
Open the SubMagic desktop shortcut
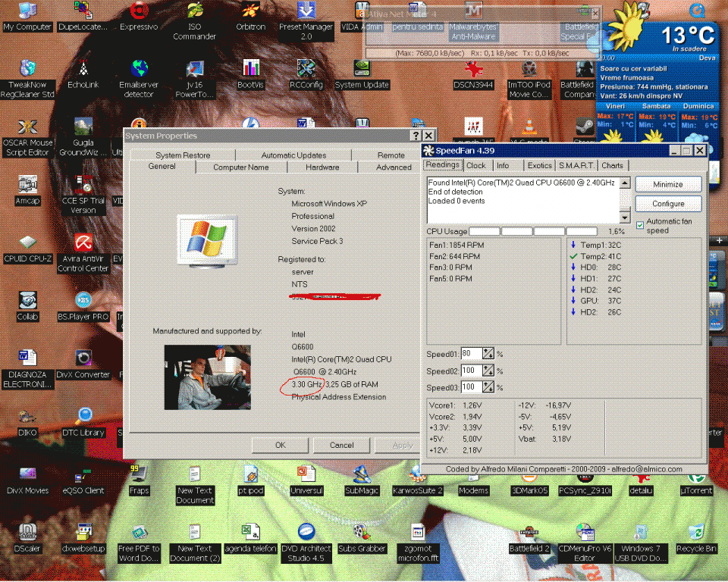click(362, 480)
